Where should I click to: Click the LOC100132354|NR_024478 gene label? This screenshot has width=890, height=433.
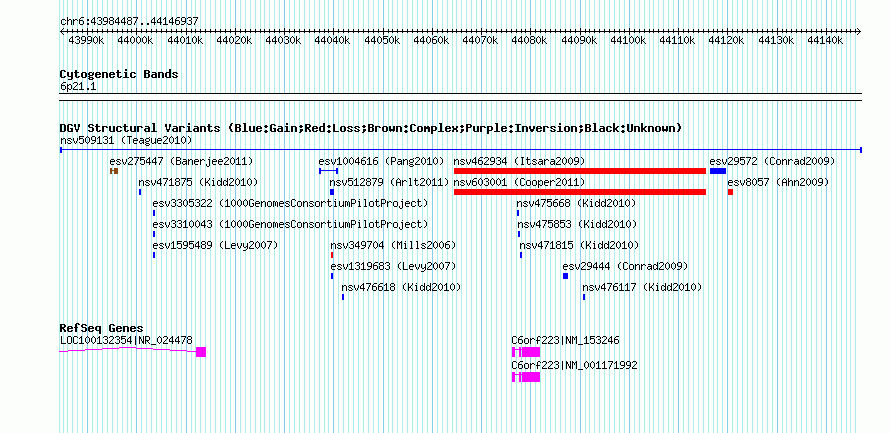point(126,340)
